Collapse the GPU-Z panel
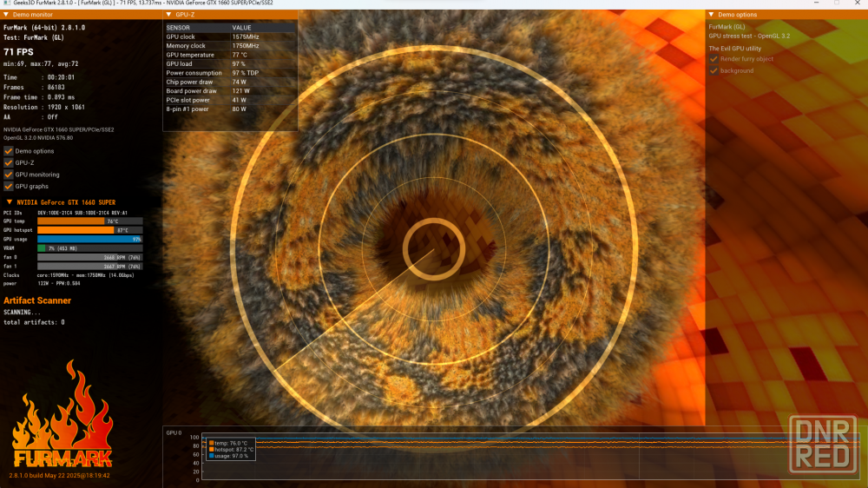The height and width of the screenshot is (488, 868). tap(169, 15)
